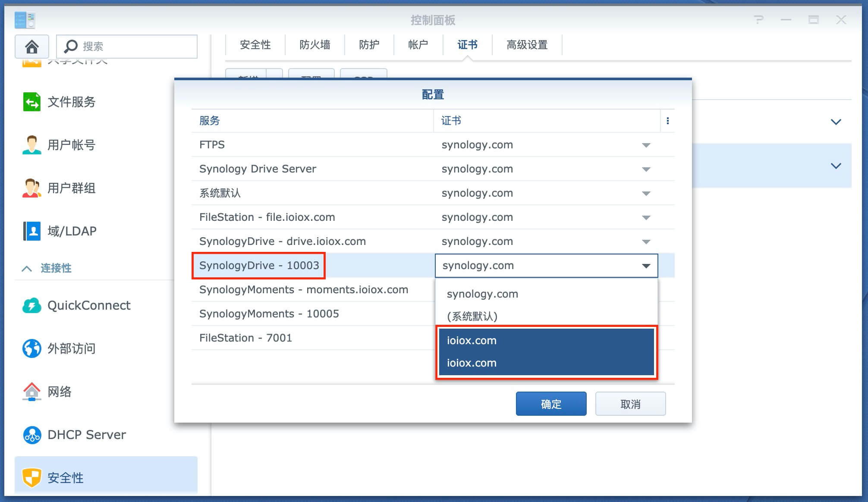
Task: Open column options three-dot menu
Action: pos(668,121)
